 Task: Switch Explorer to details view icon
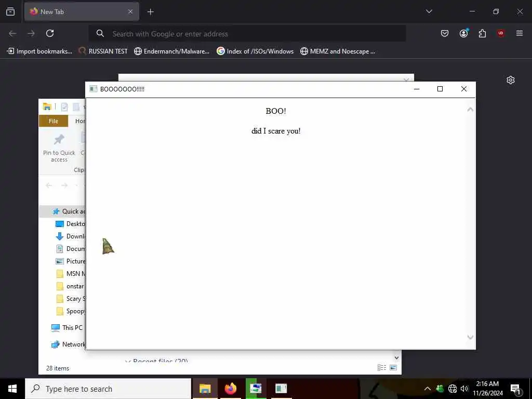[x=382, y=368]
